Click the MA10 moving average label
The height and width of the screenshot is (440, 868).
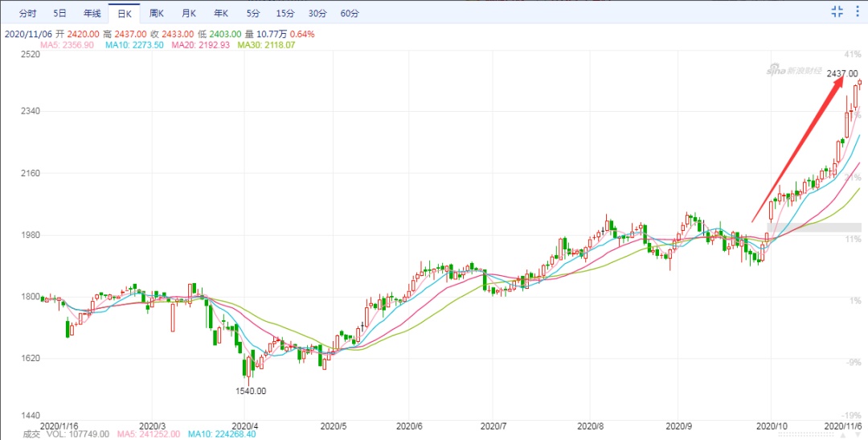pyautogui.click(x=134, y=45)
